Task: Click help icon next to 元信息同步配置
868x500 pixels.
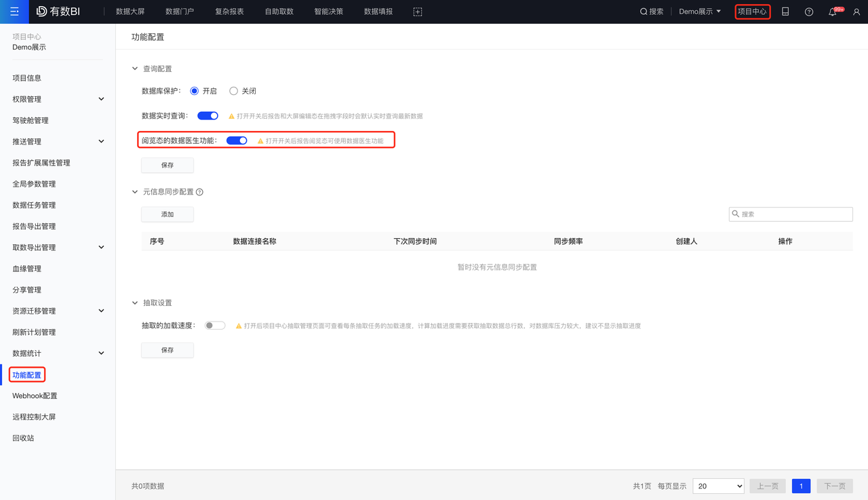Action: (x=199, y=192)
